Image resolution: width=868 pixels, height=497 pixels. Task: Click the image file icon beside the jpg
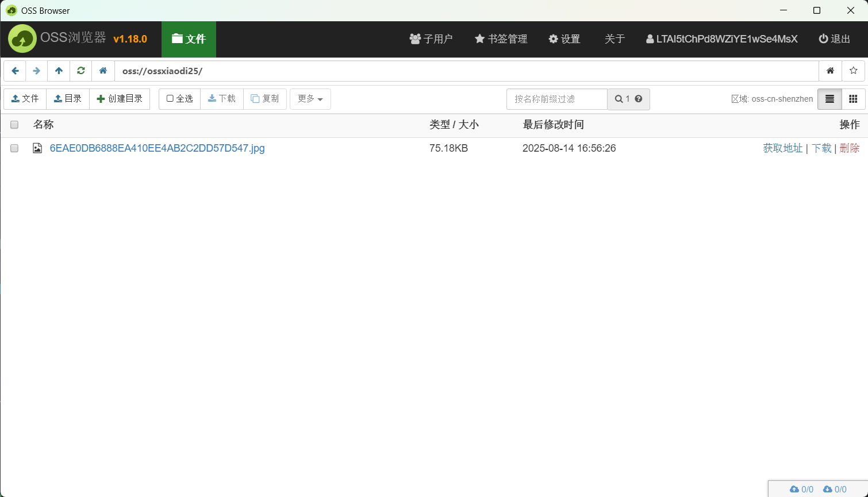[37, 148]
